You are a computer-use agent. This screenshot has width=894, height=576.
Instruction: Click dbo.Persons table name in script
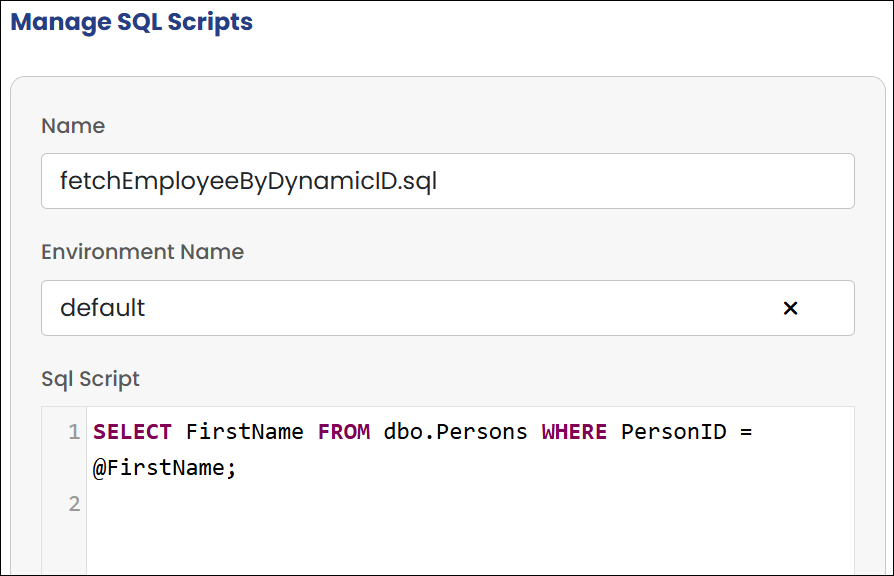[455, 432]
